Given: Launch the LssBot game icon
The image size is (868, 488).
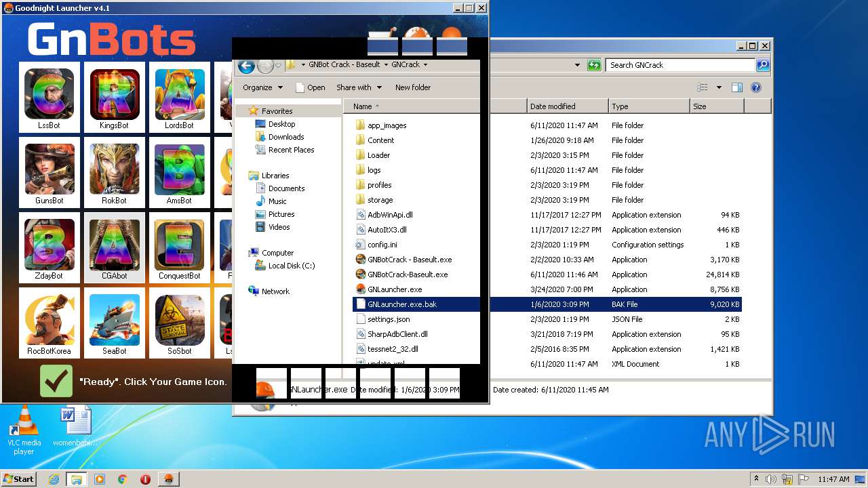Looking at the screenshot, I should [50, 98].
